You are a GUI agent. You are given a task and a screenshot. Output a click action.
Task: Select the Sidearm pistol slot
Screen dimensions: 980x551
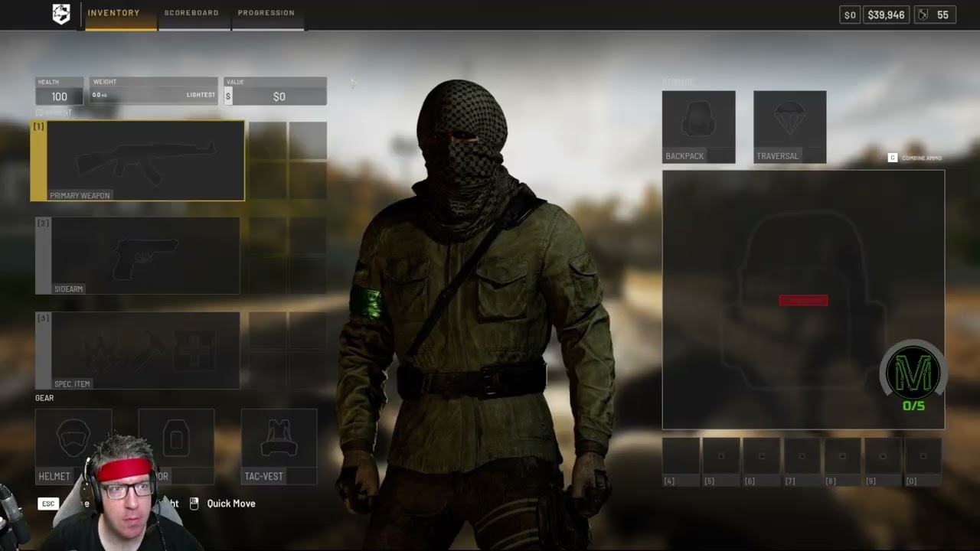pos(138,256)
